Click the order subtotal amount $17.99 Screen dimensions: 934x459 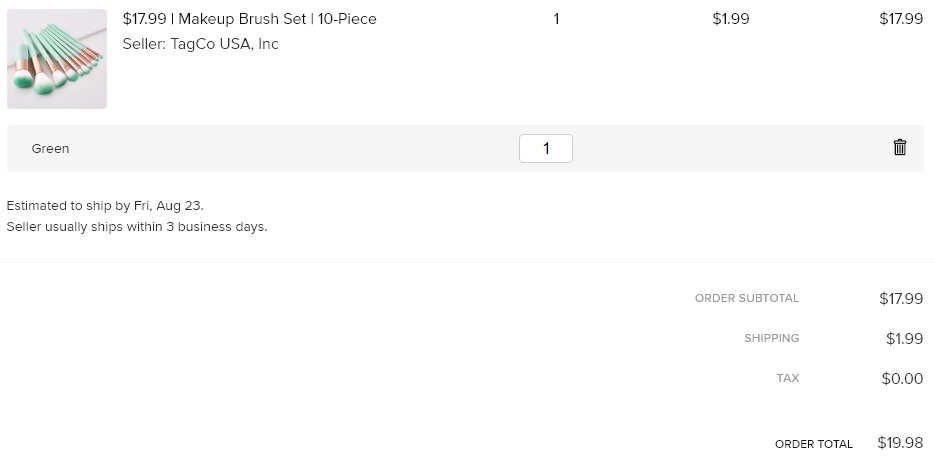[x=901, y=298]
